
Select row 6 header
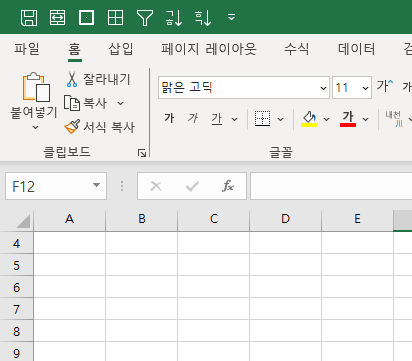pyautogui.click(x=17, y=287)
